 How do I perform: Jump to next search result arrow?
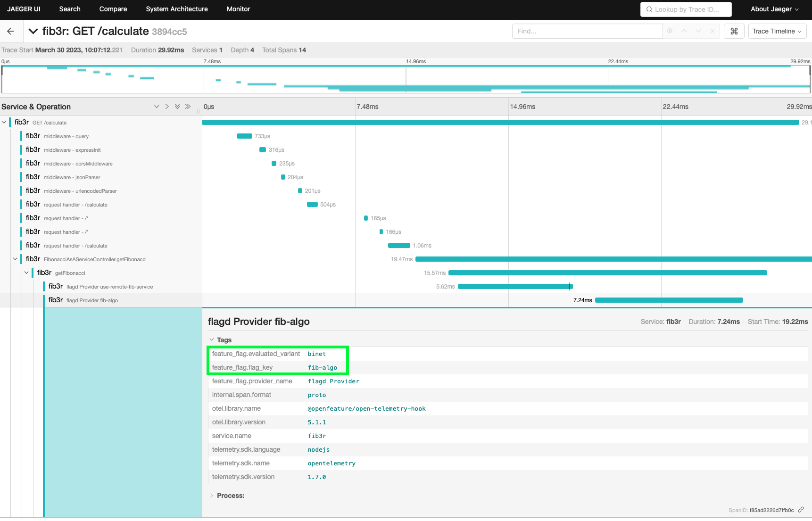(x=698, y=31)
